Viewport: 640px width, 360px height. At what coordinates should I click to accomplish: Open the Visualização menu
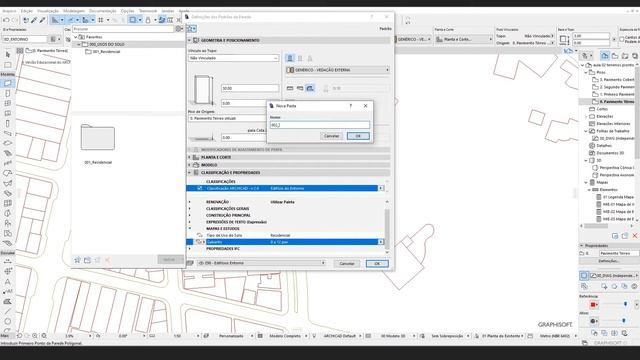point(48,11)
